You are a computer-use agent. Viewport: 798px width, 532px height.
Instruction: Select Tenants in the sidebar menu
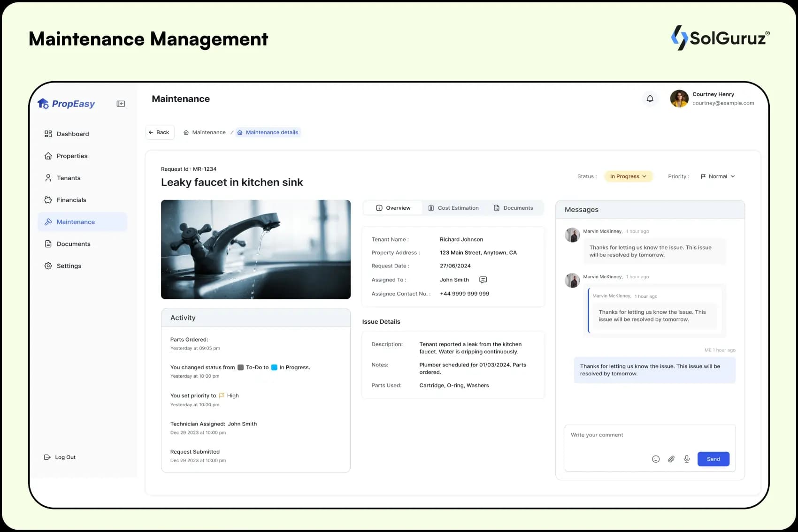click(x=69, y=178)
